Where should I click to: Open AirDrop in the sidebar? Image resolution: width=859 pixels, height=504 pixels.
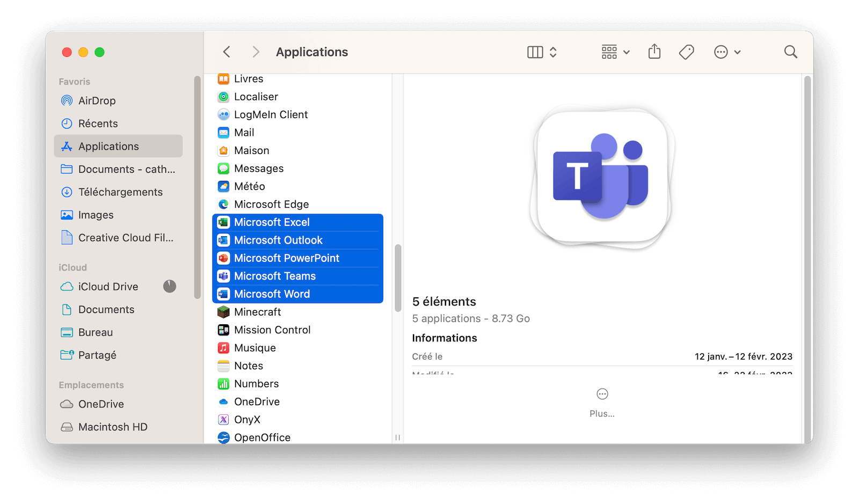click(97, 101)
